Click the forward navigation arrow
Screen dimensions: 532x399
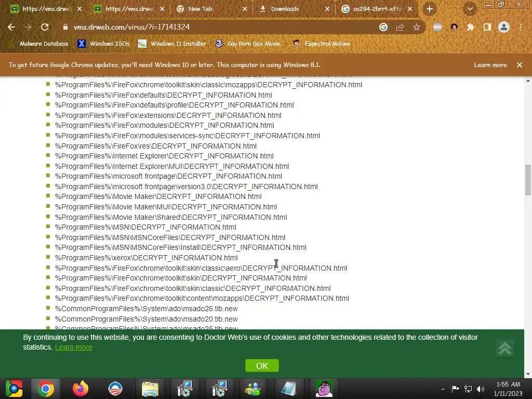point(28,27)
